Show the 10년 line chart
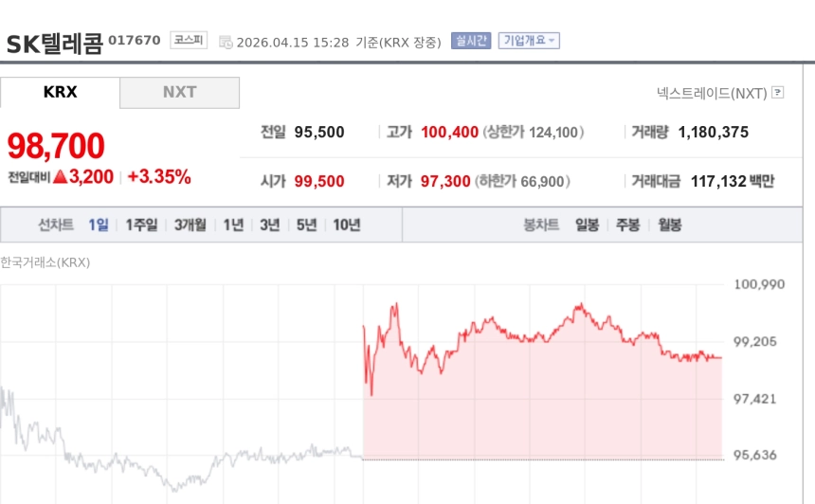 click(346, 225)
